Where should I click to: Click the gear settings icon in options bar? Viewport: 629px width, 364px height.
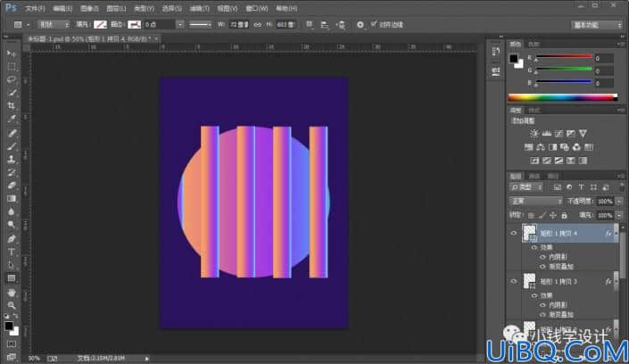click(360, 25)
